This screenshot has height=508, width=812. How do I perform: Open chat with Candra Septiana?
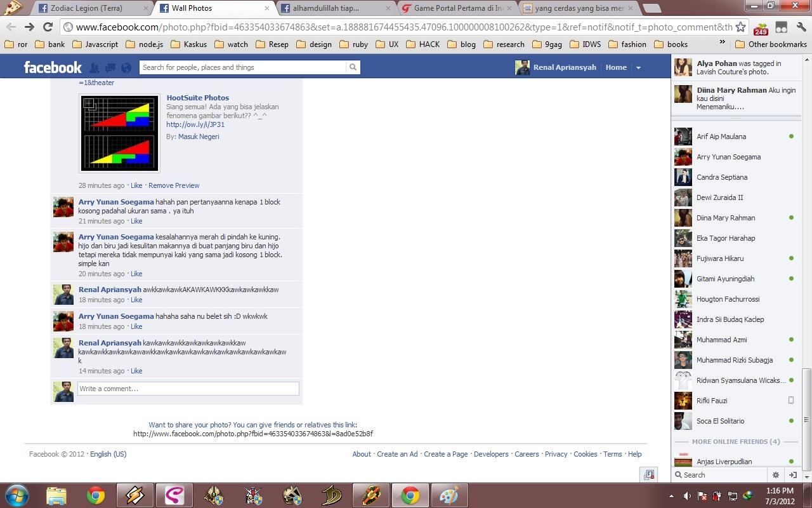pos(735,177)
